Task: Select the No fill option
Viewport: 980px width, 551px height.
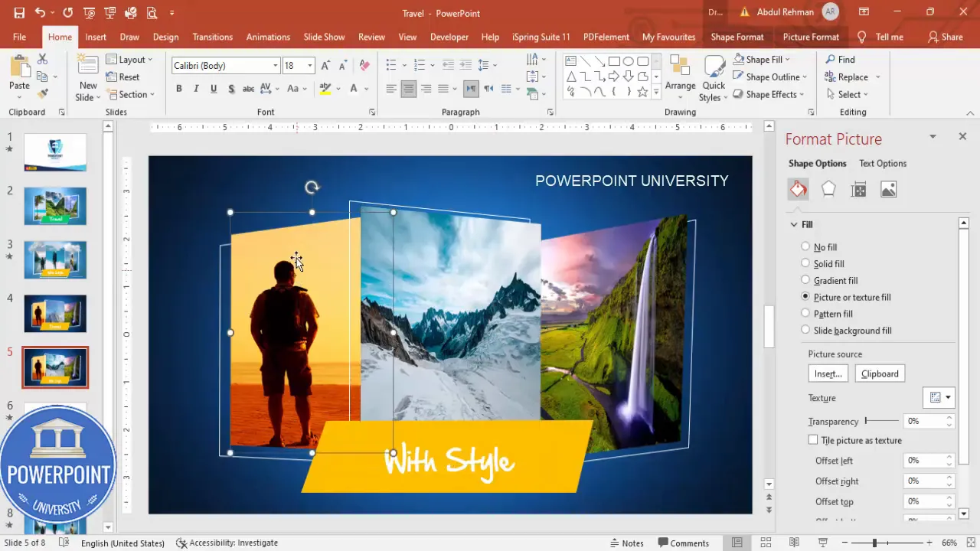Action: click(805, 246)
